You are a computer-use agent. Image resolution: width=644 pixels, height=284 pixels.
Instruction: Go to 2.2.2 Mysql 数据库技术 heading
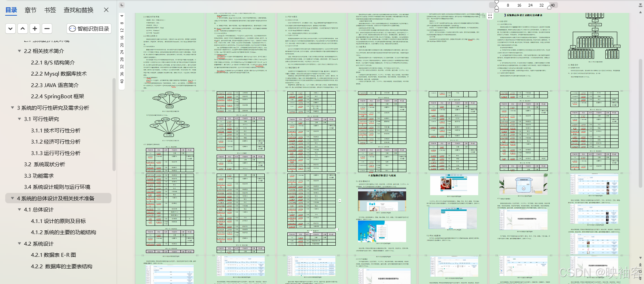[59, 74]
